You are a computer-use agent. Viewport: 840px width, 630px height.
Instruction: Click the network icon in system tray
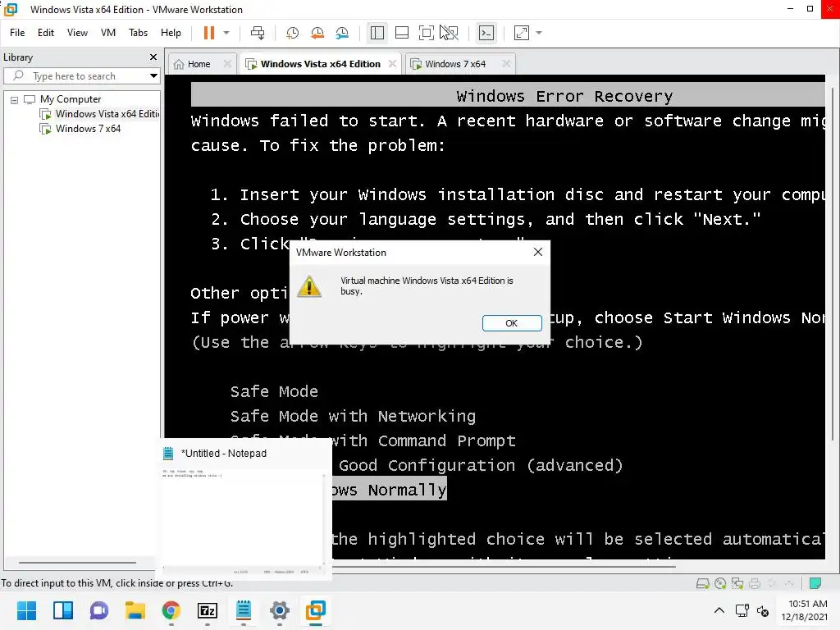click(742, 610)
